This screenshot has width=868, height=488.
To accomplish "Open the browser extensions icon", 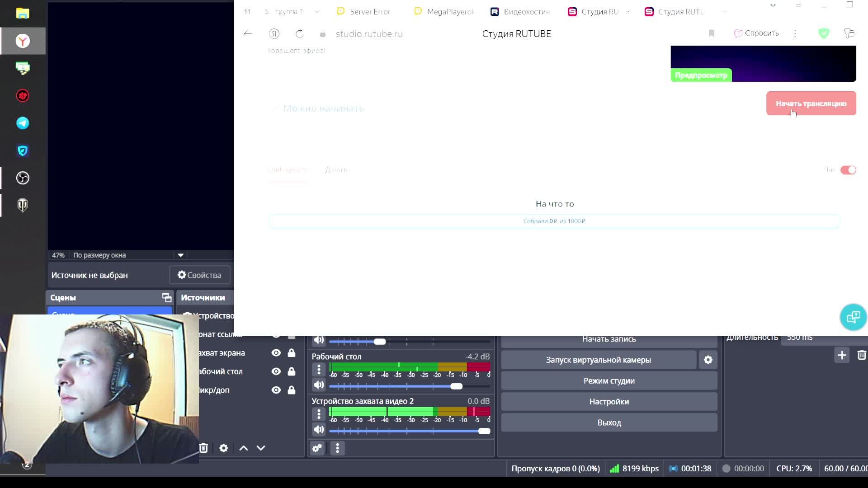I will pos(849,33).
